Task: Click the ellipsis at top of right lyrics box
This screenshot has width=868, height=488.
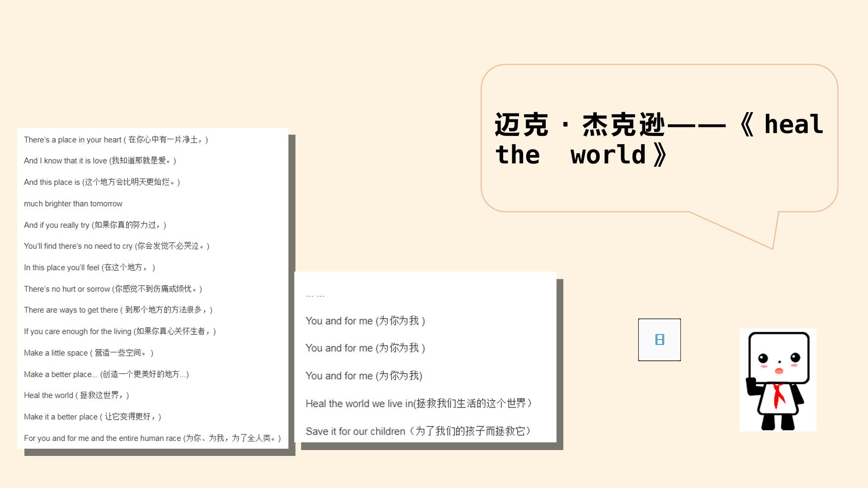Action: pyautogui.click(x=315, y=296)
